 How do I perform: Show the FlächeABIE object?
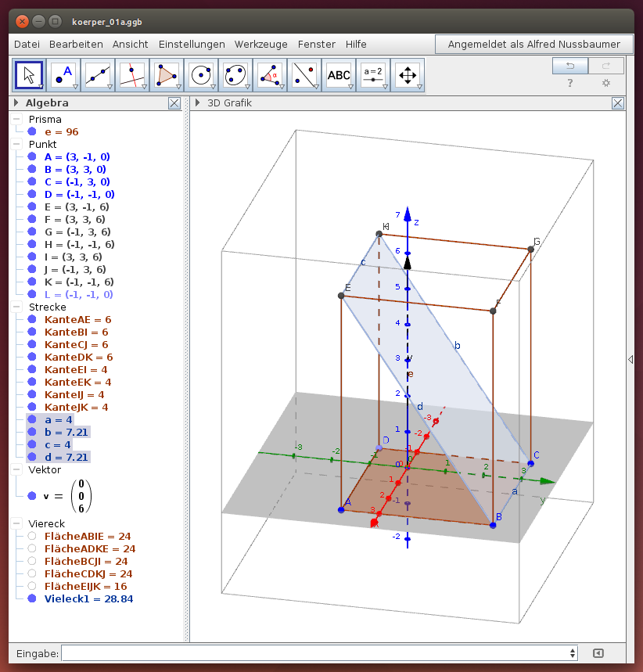tap(32, 536)
